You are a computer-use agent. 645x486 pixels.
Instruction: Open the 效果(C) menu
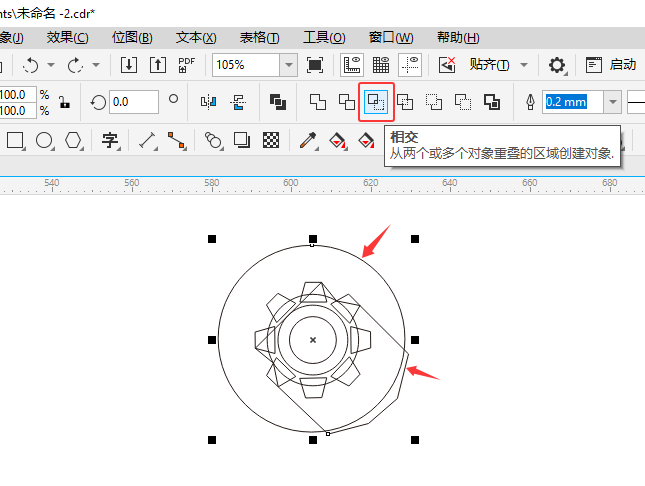pyautogui.click(x=67, y=38)
